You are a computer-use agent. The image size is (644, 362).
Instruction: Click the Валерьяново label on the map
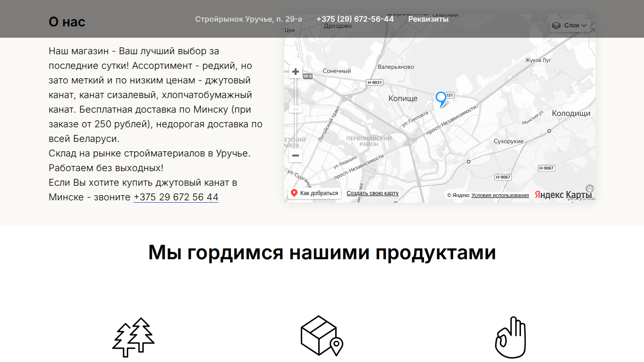pyautogui.click(x=396, y=67)
